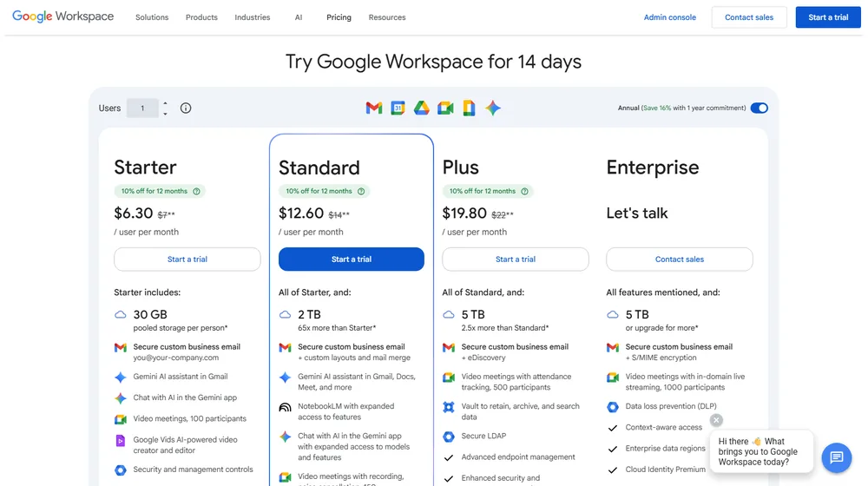The height and width of the screenshot is (486, 868).
Task: Click 'All of Starter, and:' text
Action: 314,292
